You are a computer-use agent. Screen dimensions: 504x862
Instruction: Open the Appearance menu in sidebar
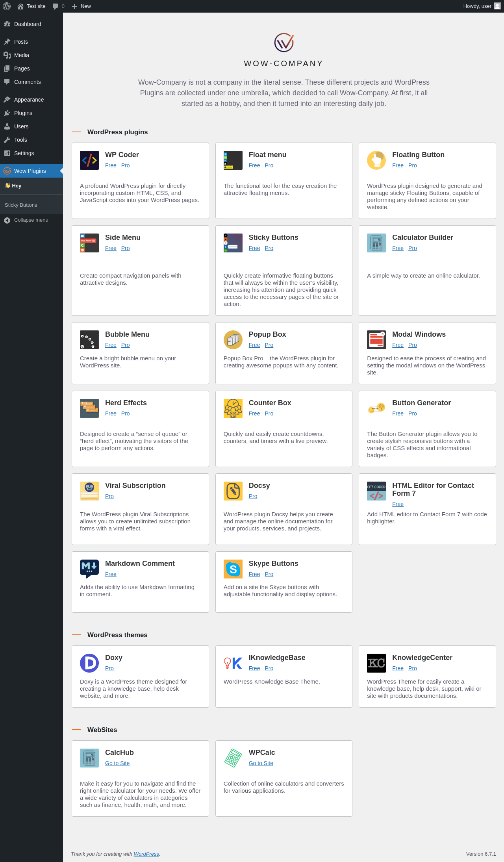tap(29, 100)
